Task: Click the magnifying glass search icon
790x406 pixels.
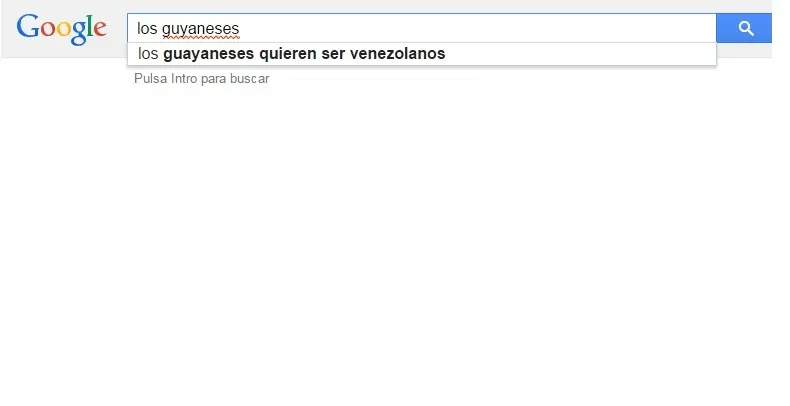Action: coord(746,29)
